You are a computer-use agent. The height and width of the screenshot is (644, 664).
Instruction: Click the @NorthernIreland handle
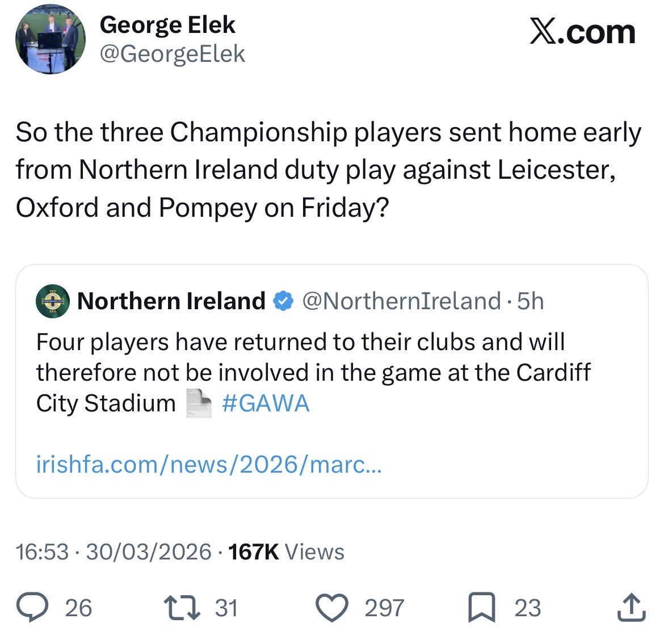click(x=401, y=301)
